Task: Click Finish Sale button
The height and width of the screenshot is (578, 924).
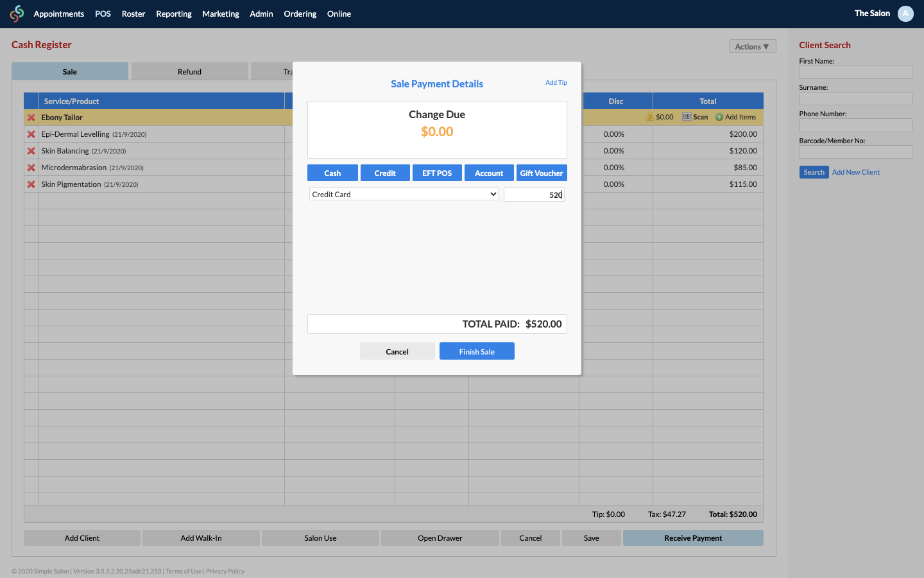Action: pos(477,351)
